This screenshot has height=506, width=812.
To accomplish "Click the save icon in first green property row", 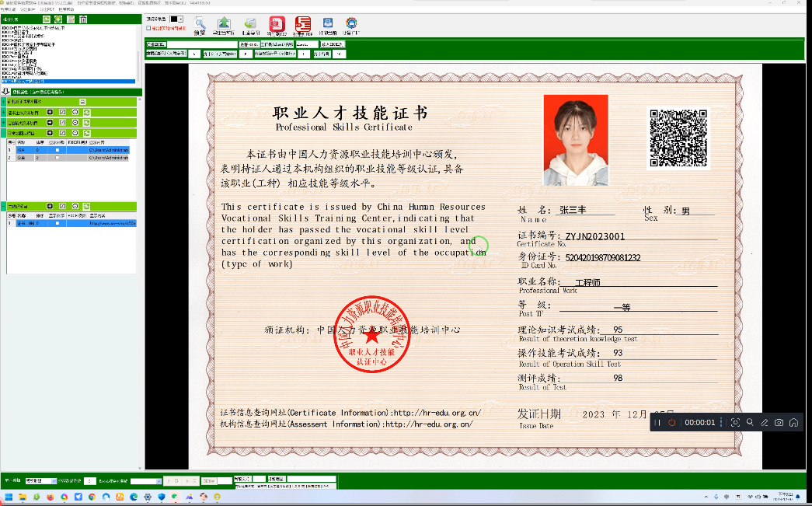I will tap(82, 102).
